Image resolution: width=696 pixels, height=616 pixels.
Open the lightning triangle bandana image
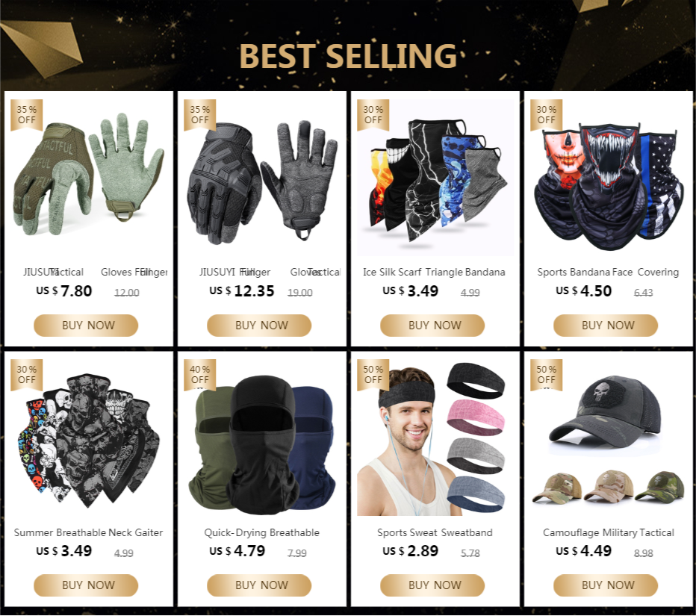[435, 178]
